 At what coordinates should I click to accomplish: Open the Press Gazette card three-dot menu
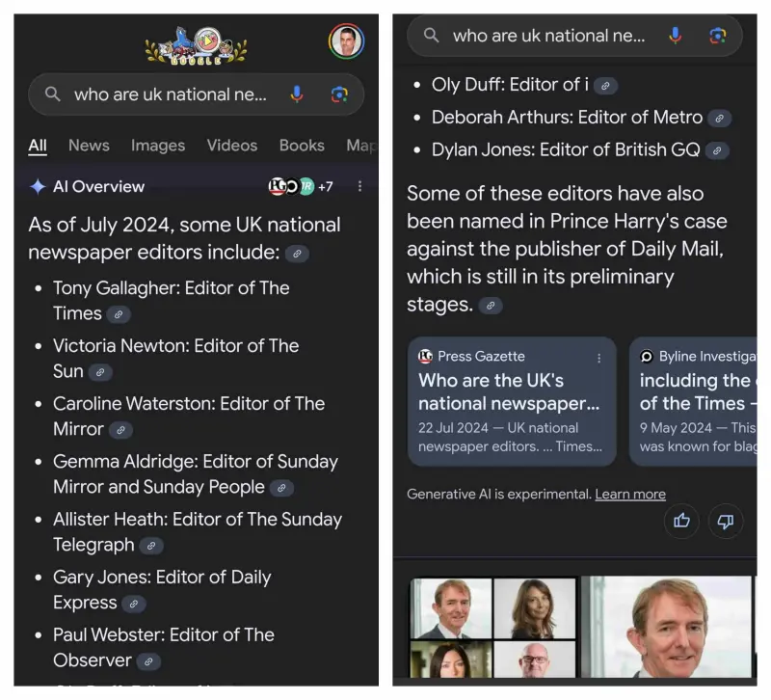598,358
